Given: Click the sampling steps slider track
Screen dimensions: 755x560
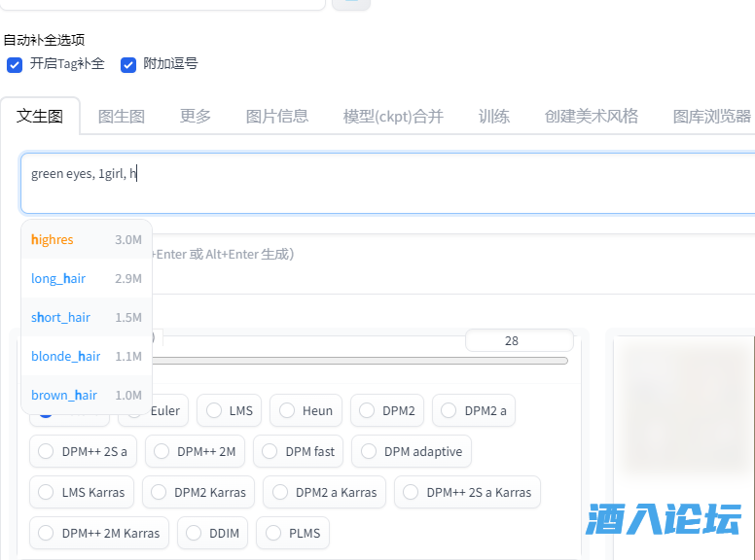Looking at the screenshot, I should 360,361.
